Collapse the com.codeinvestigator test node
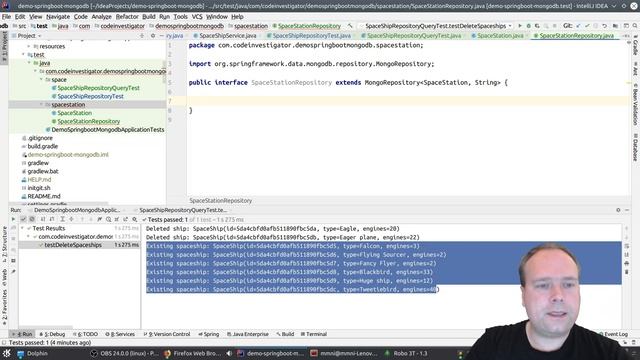Viewport: 640px width, 360px height. click(29, 237)
